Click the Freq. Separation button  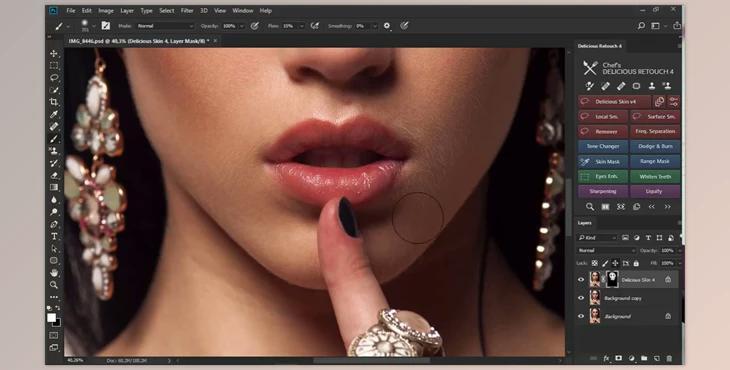[655, 131]
